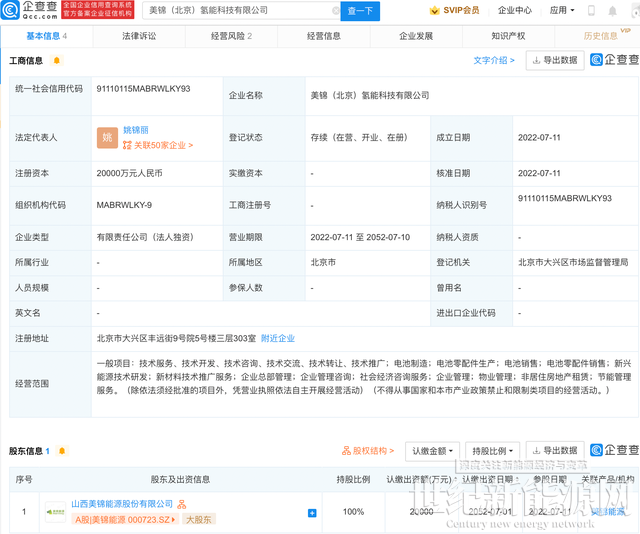
Task: Switch to the 法律诉讼 tab
Action: click(x=139, y=35)
